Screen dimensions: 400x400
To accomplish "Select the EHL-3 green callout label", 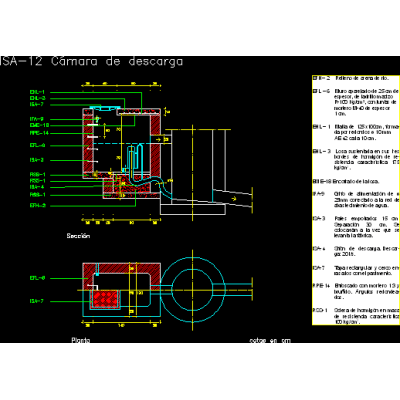I will (37, 98).
